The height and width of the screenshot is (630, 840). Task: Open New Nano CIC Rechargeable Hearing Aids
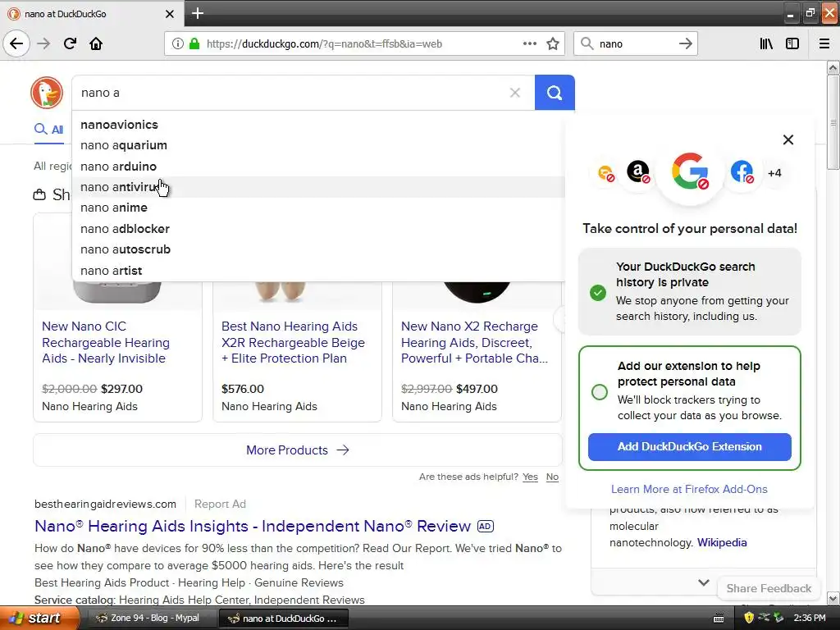[106, 342]
